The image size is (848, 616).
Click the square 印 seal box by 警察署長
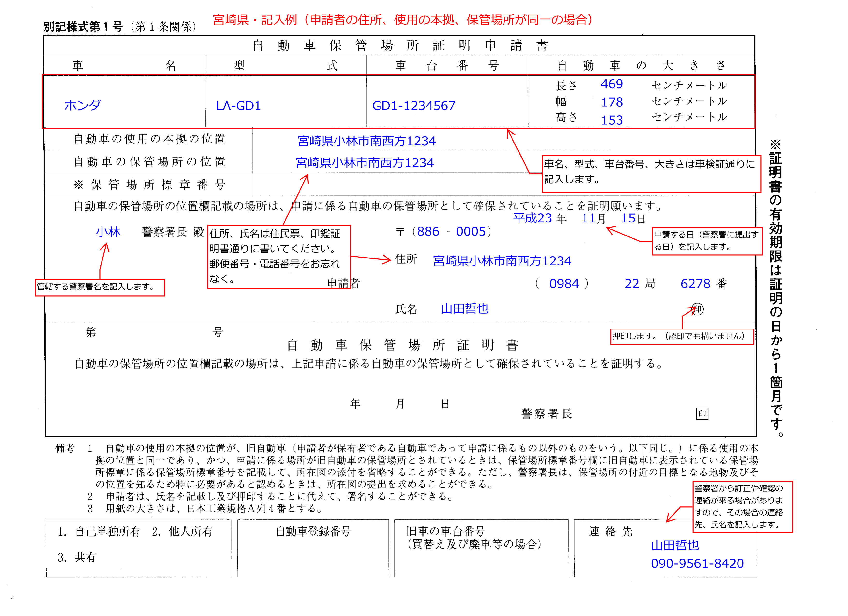(x=702, y=414)
